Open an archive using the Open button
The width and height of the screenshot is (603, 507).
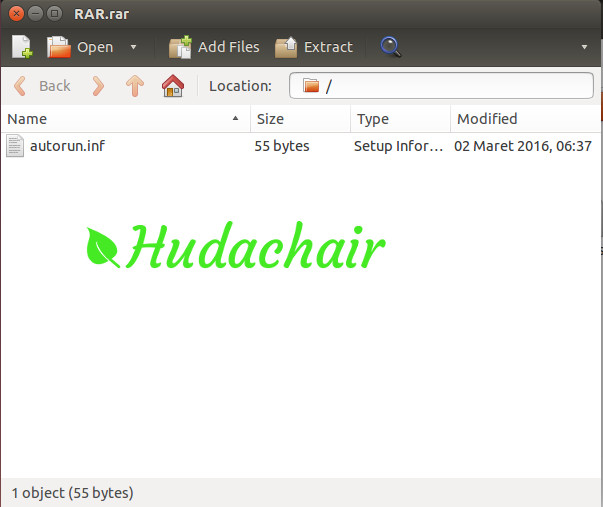pyautogui.click(x=80, y=47)
